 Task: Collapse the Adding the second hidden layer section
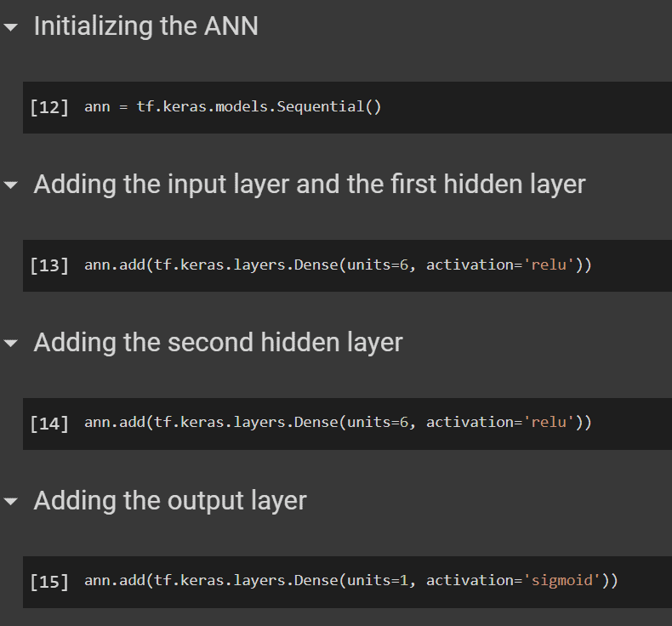pos(10,344)
